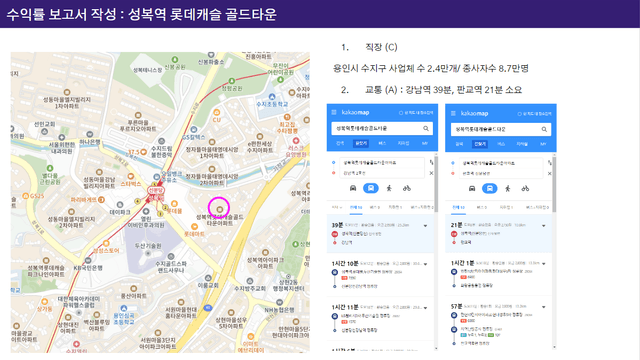Click the 정평공원 park marker
Screen dimensions: 640x360
click(232, 81)
